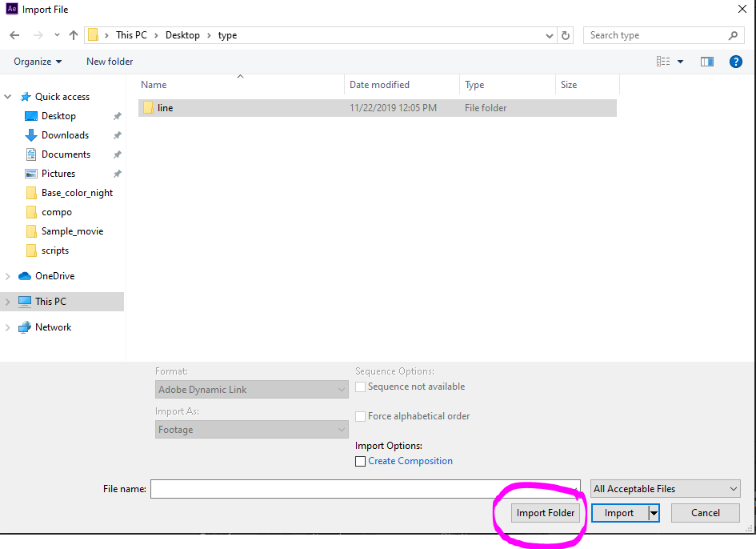Click the Import button's dropdown arrow
The width and height of the screenshot is (756, 549).
653,512
